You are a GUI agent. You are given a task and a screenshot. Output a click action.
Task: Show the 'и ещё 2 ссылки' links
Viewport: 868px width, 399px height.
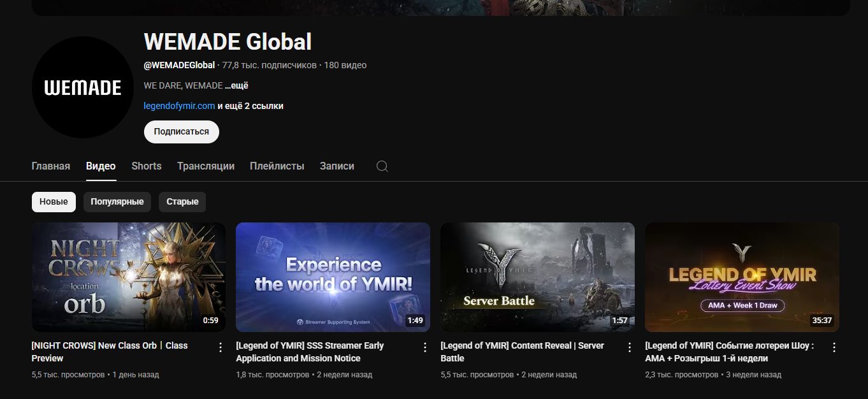click(250, 106)
